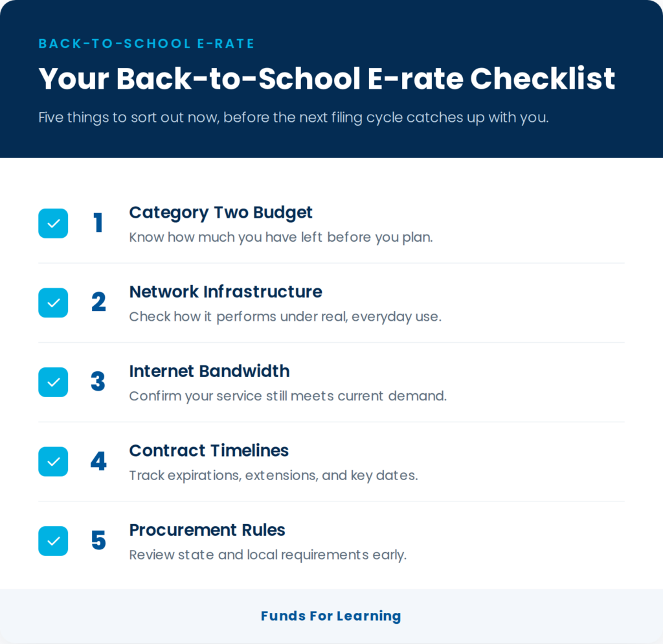Screen dimensions: 663x644
Task: Click the 'Five things to sort out' subtitle
Action: [x=293, y=118]
